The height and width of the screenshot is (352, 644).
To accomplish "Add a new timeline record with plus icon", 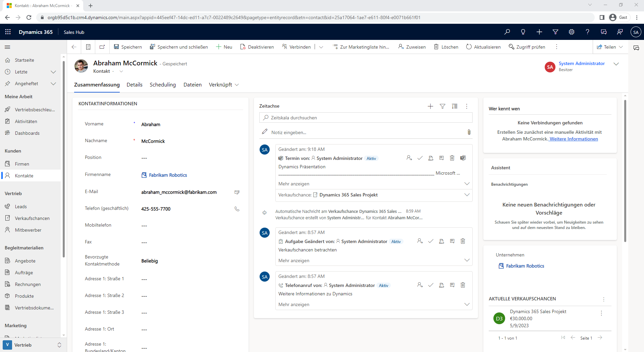I will (x=430, y=106).
